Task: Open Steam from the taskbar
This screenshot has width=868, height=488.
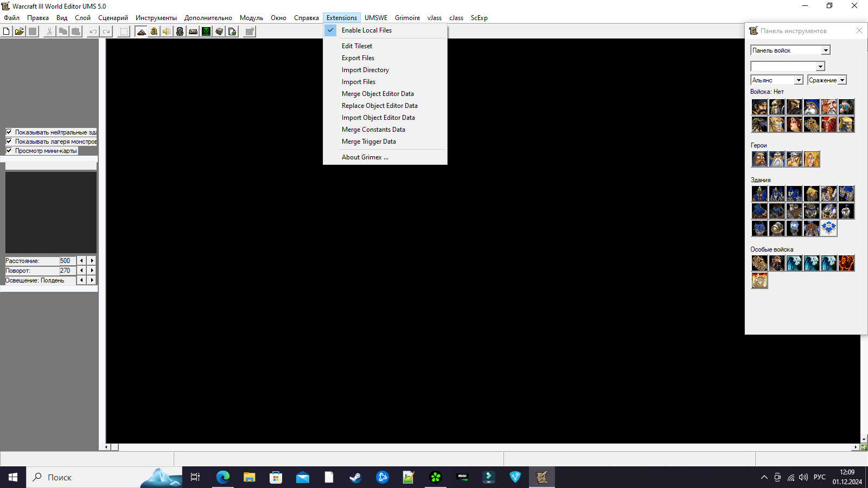Action: click(x=355, y=477)
